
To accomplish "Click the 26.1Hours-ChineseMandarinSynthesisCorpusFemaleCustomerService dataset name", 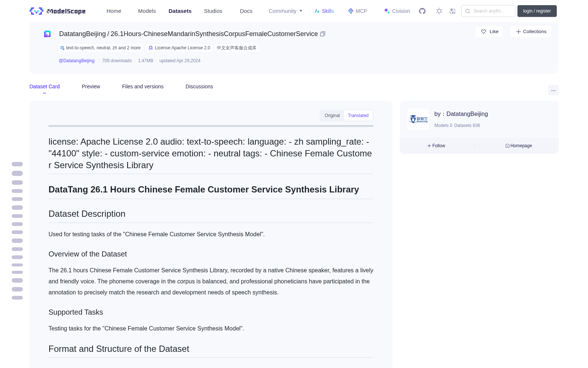I will click(x=214, y=34).
